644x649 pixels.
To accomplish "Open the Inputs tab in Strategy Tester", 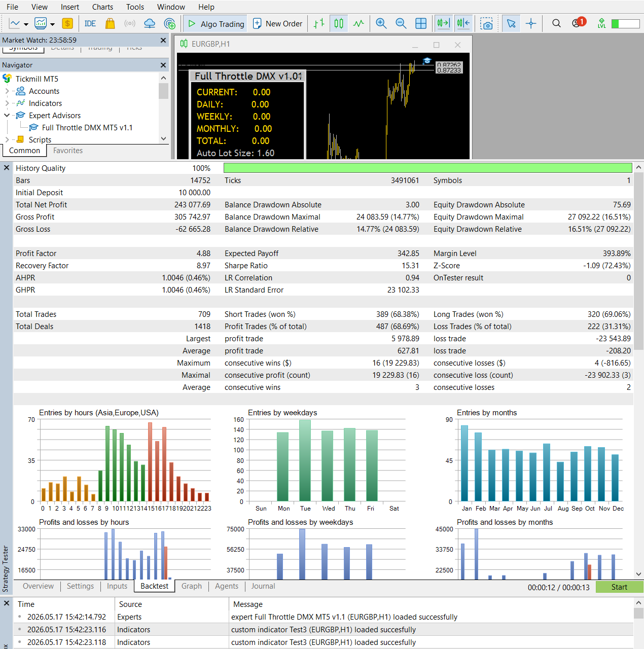I will [x=117, y=586].
